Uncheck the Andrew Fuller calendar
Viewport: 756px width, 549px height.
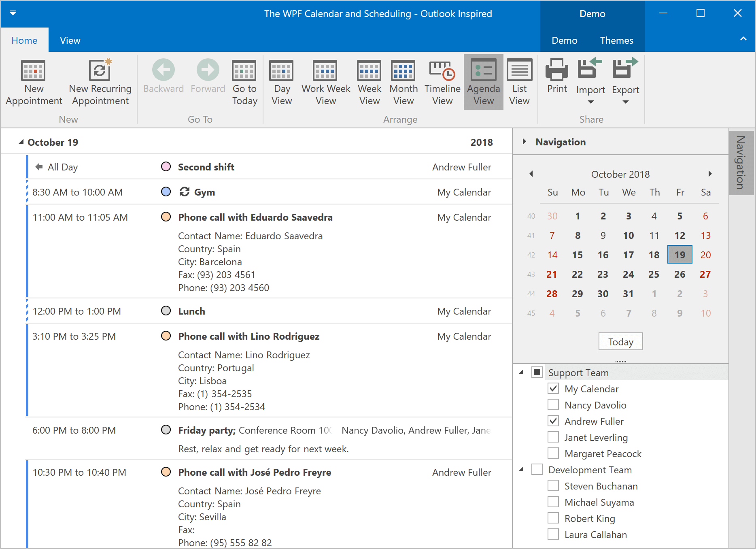click(x=553, y=421)
